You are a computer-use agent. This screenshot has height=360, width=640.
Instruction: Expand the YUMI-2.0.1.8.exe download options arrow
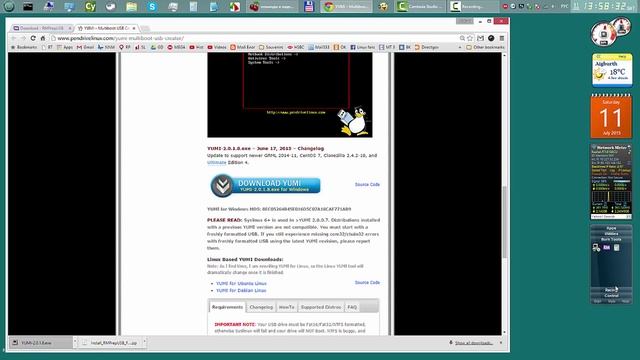75,341
